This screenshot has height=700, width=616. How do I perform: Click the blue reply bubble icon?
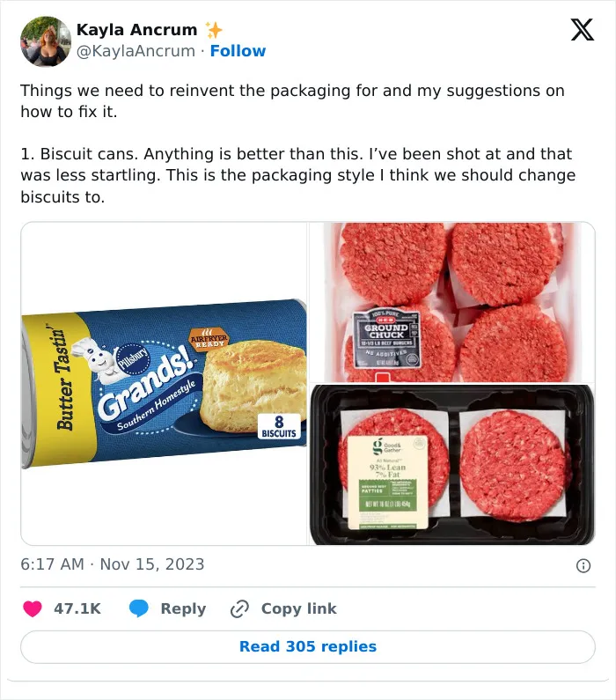pyautogui.click(x=139, y=608)
